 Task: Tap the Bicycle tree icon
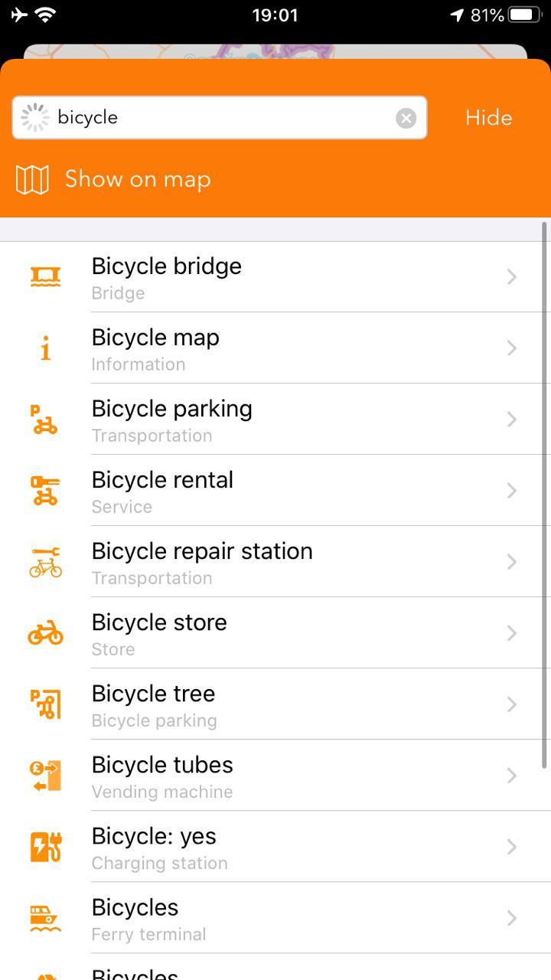(x=46, y=704)
